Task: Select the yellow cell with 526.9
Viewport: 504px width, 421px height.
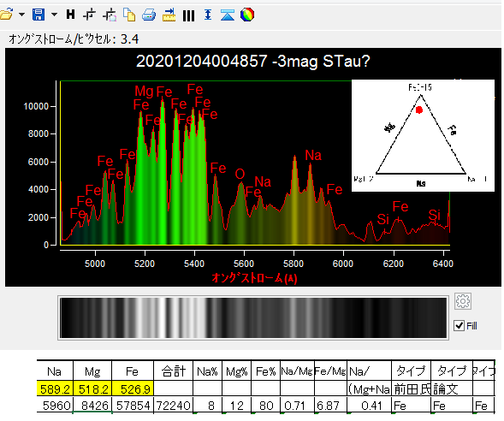Action: point(133,388)
